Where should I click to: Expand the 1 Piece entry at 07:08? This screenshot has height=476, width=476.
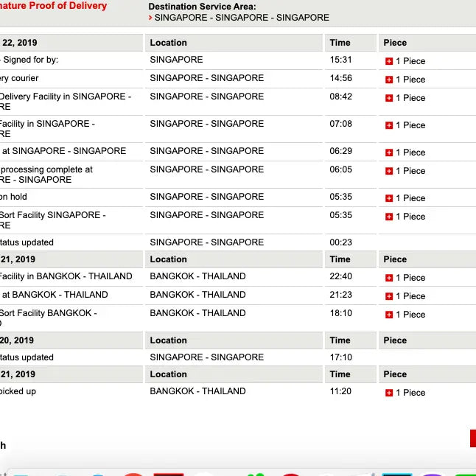(x=389, y=125)
